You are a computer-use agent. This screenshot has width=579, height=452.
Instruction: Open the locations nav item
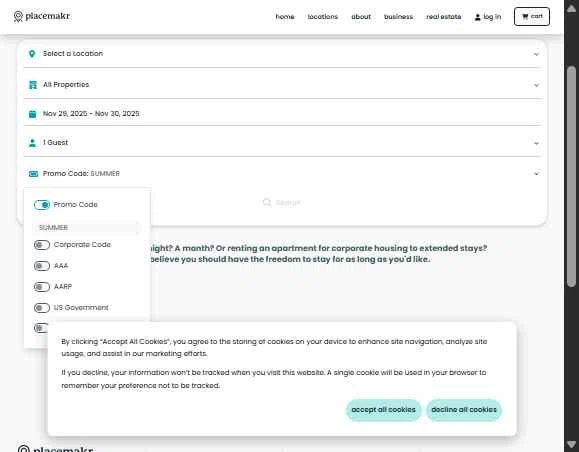pos(323,17)
